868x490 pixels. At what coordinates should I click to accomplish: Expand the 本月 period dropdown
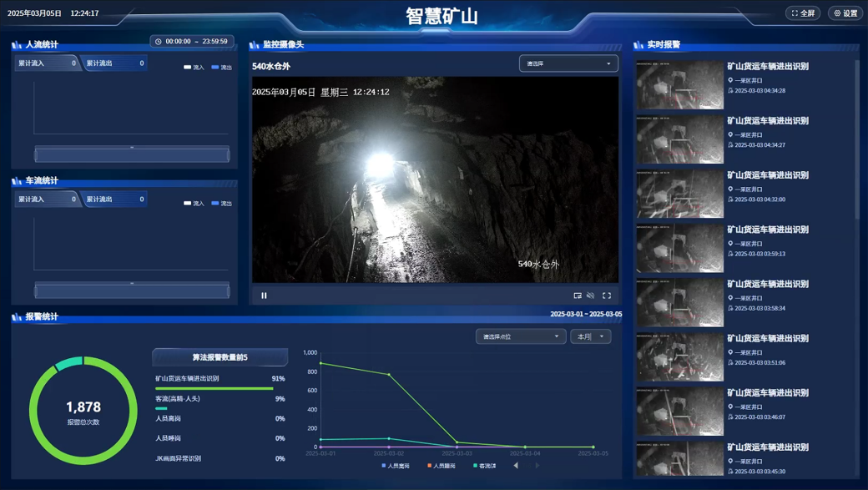pos(590,336)
